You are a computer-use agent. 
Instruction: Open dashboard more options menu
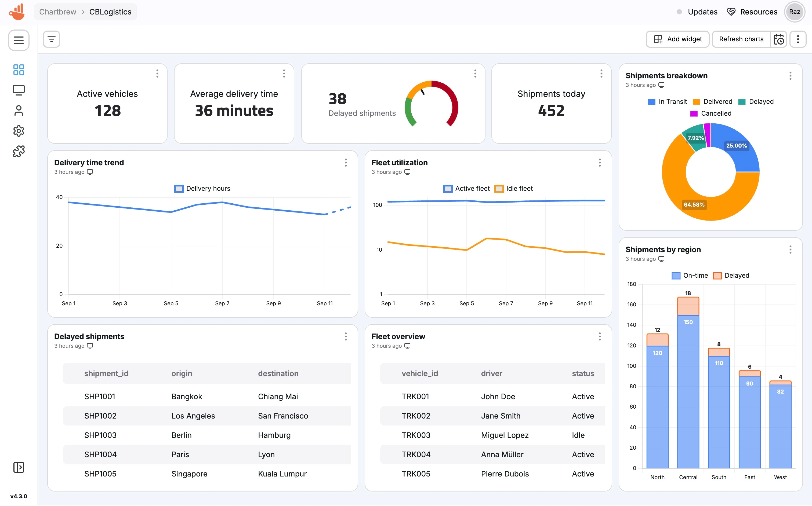[x=798, y=39]
